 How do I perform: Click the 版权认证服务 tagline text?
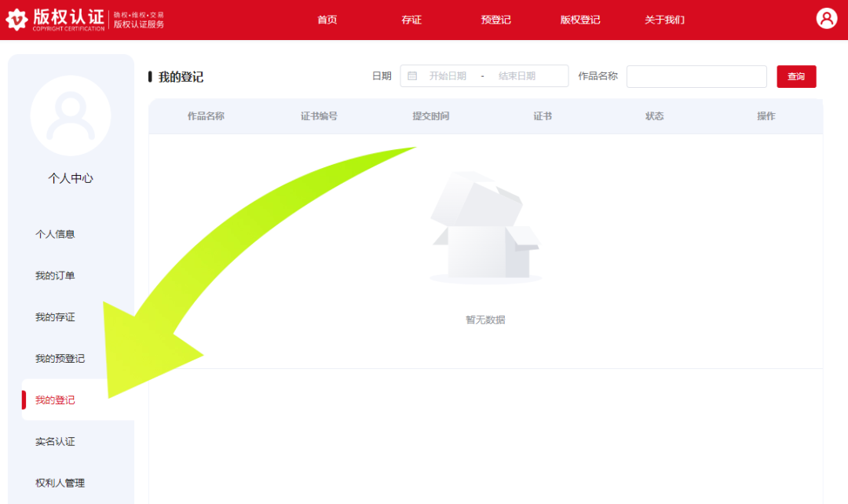[x=138, y=24]
